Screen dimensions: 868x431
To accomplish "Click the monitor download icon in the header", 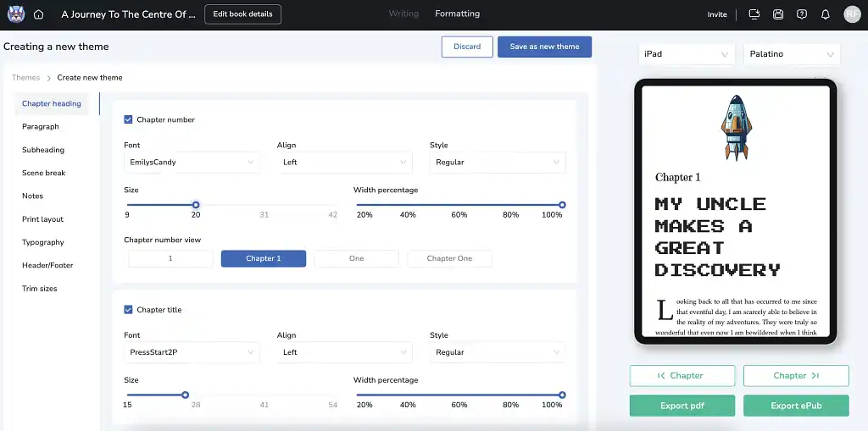I will (754, 14).
